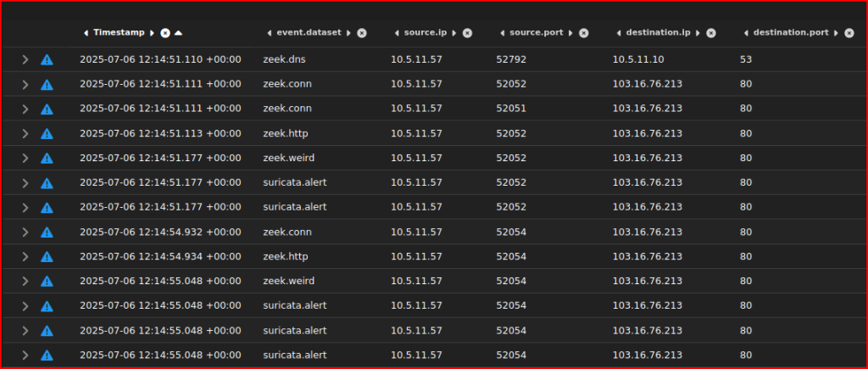Expand the zeek.weird row at 12:14:55.048
The width and height of the screenshot is (868, 369).
point(25,282)
